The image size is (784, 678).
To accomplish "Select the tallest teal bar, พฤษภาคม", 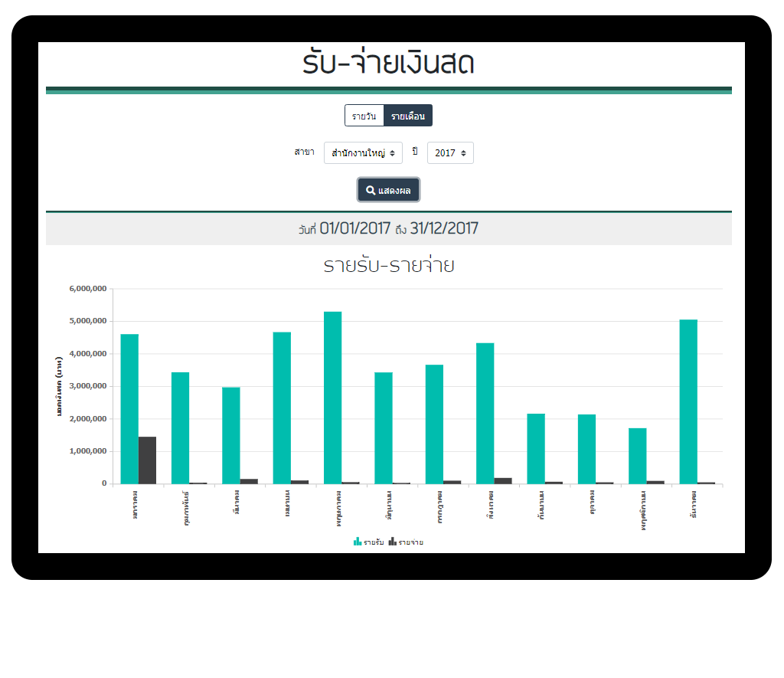I will coord(332,397).
